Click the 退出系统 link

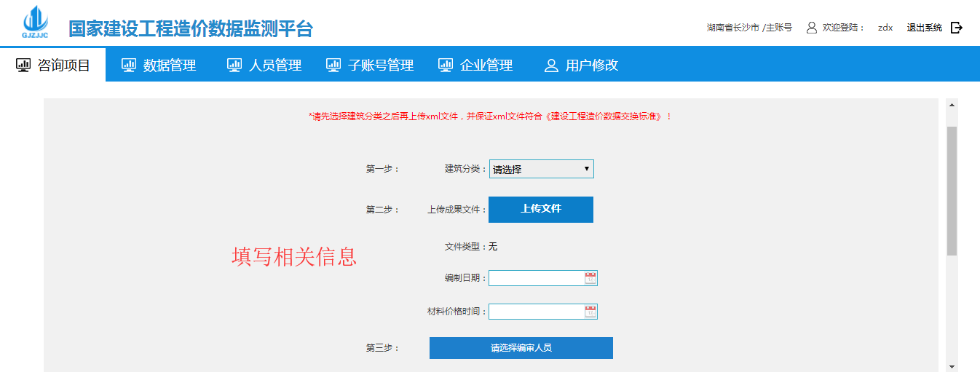tap(924, 28)
